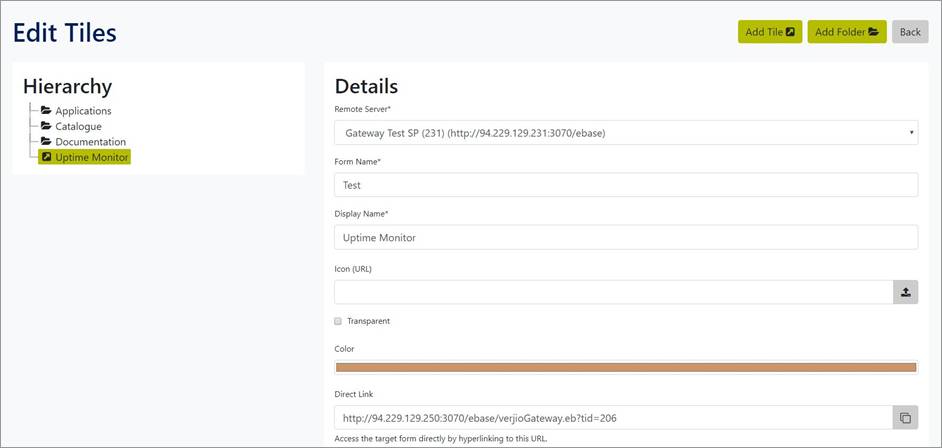Click the upload icon beside Icon URL field
Screen dimensions: 942x448
pos(905,292)
